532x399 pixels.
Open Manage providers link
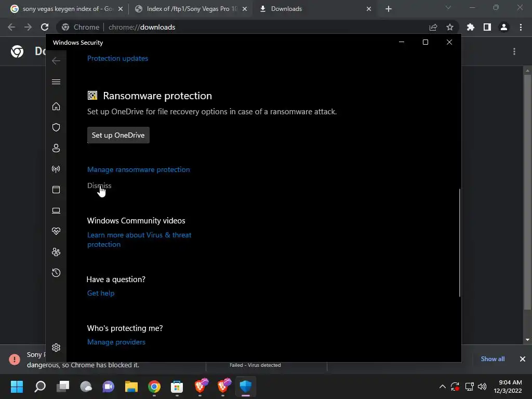pyautogui.click(x=116, y=342)
